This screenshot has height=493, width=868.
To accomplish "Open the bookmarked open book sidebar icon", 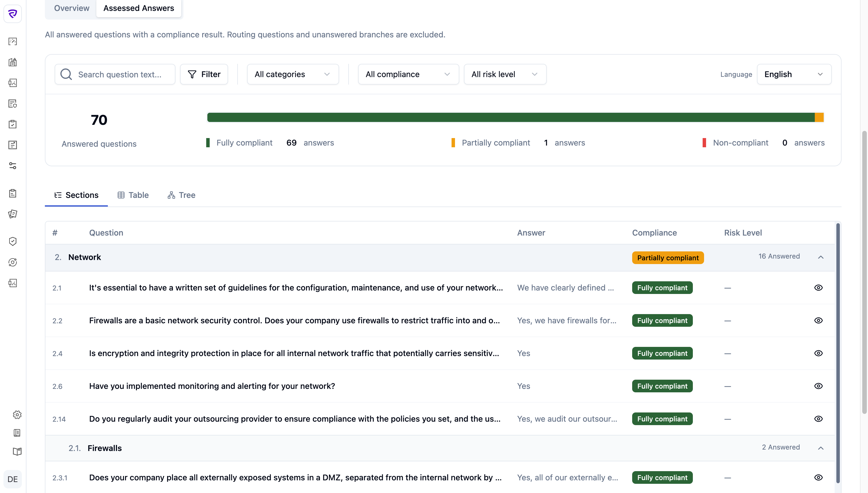I will click(x=17, y=451).
